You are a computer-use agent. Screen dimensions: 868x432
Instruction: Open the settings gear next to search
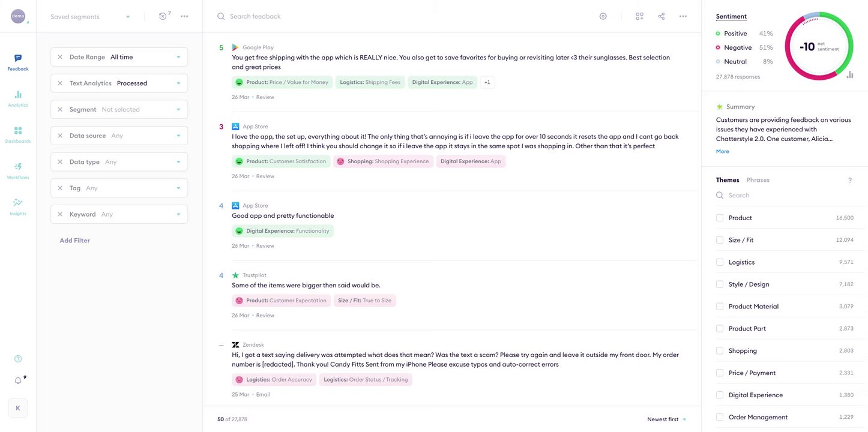coord(603,16)
